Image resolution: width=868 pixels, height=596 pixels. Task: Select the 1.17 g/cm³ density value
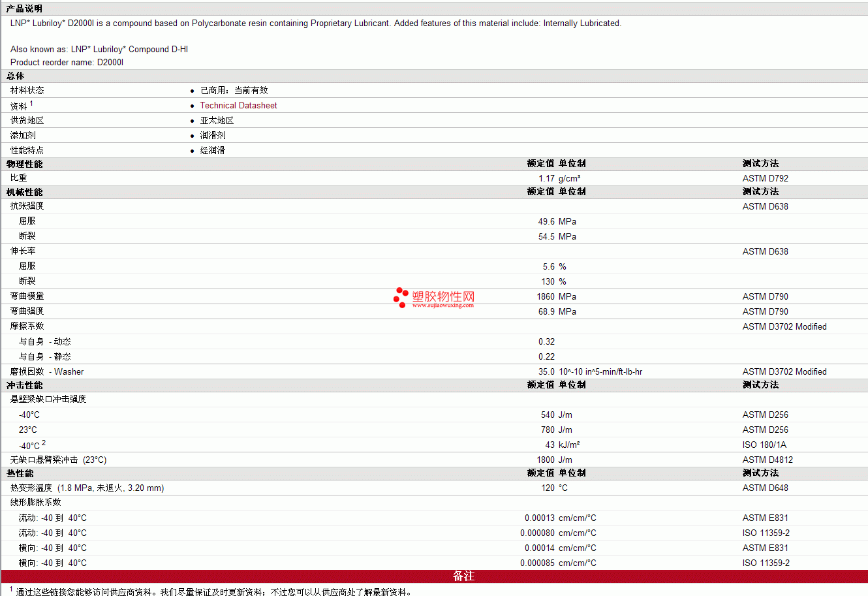click(559, 178)
